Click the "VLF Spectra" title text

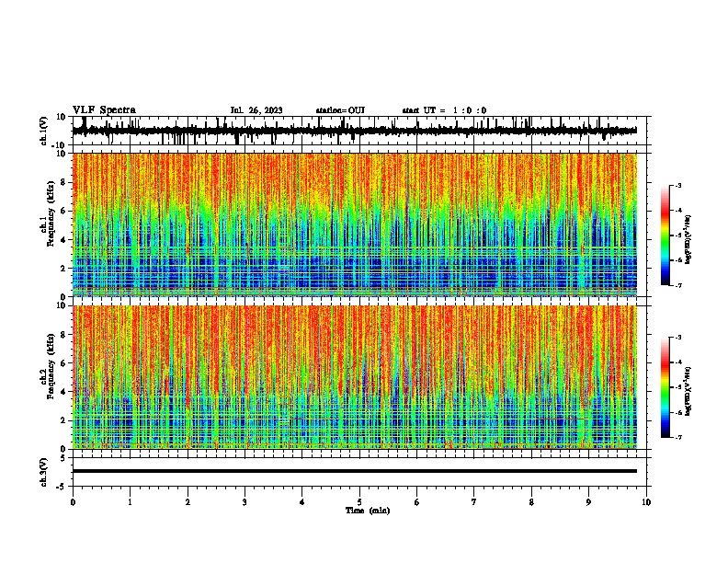(x=104, y=110)
